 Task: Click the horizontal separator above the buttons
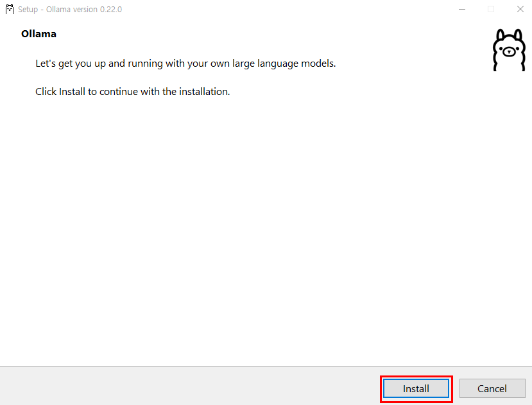pos(266,366)
